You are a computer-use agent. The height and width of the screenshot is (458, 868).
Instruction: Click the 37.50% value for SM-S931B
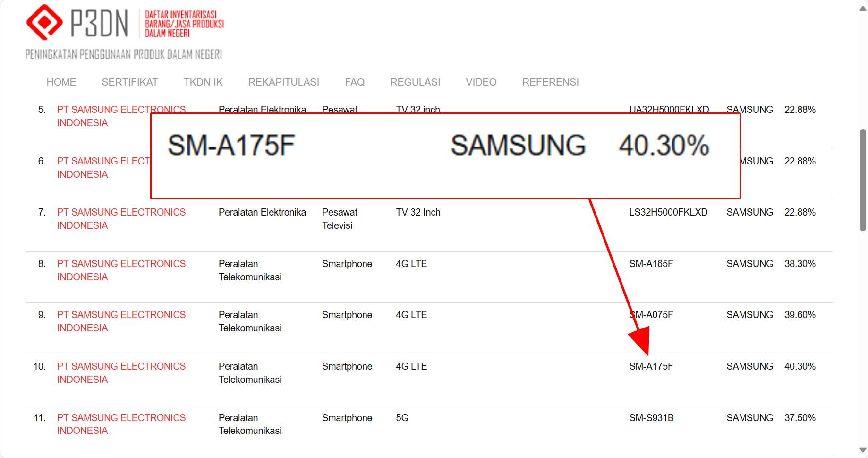coord(800,418)
